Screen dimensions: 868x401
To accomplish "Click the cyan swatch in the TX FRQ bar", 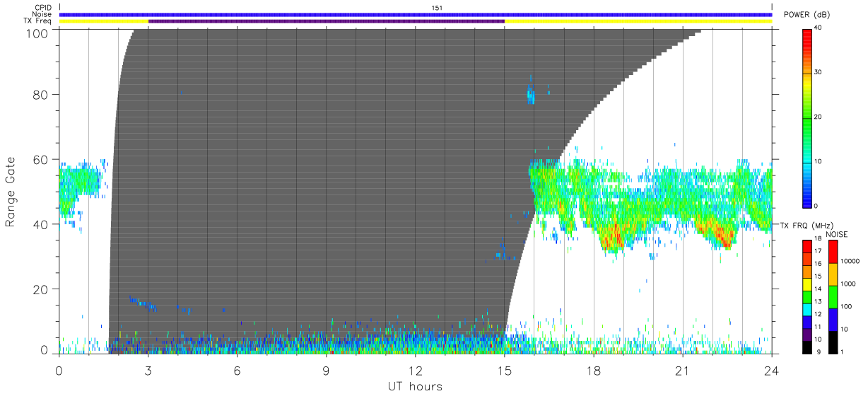I will 808,308.
